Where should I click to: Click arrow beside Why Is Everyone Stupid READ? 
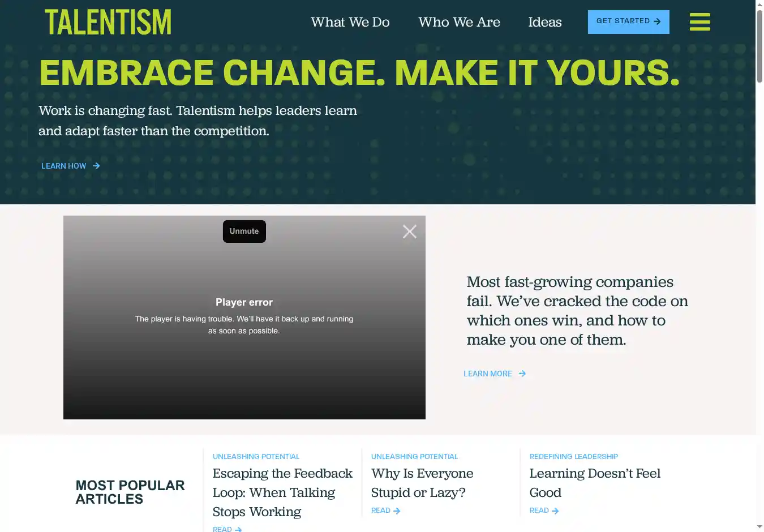click(397, 511)
